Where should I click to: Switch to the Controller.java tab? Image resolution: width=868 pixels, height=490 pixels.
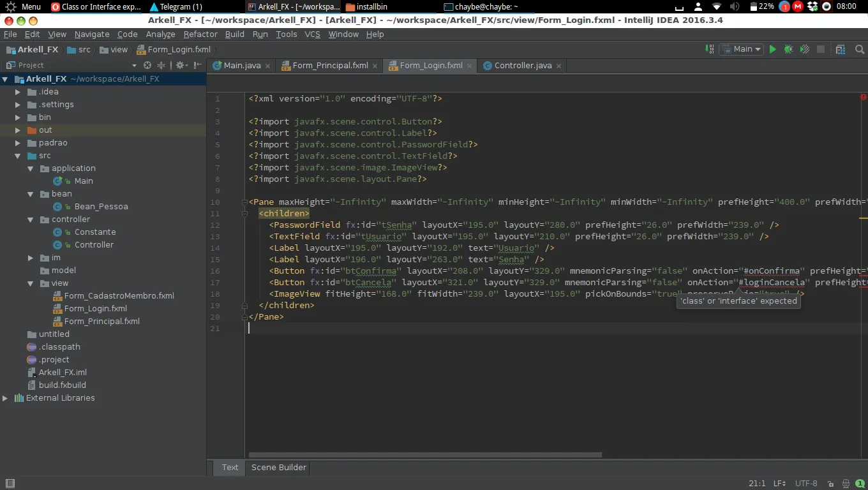tap(523, 65)
